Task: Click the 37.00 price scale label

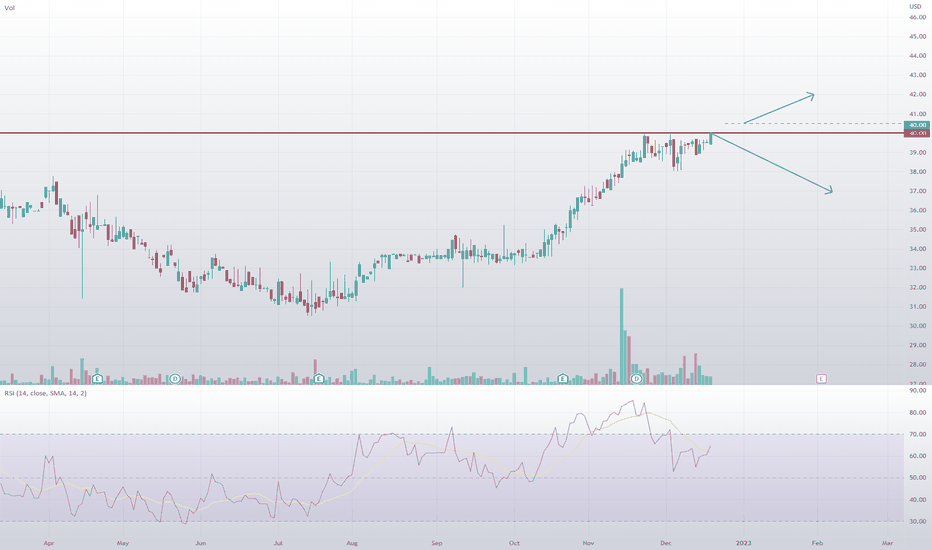Action: click(x=917, y=191)
